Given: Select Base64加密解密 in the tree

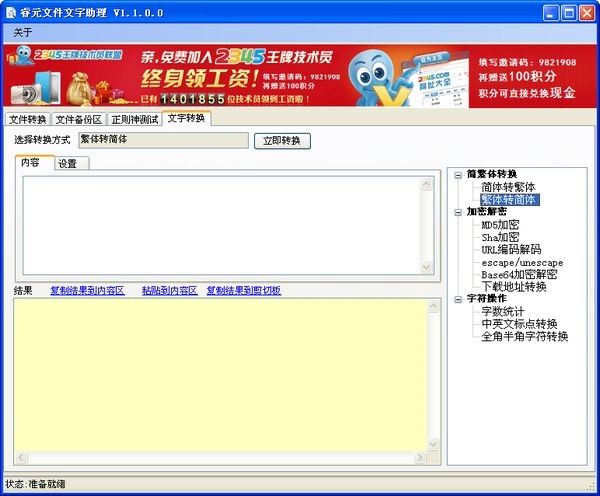Looking at the screenshot, I should coord(519,274).
